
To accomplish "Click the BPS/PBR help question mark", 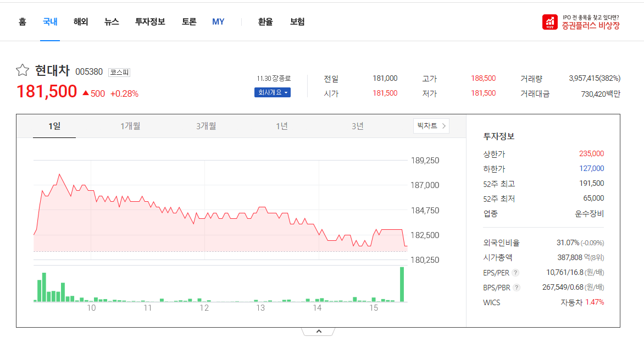I will pos(517,288).
